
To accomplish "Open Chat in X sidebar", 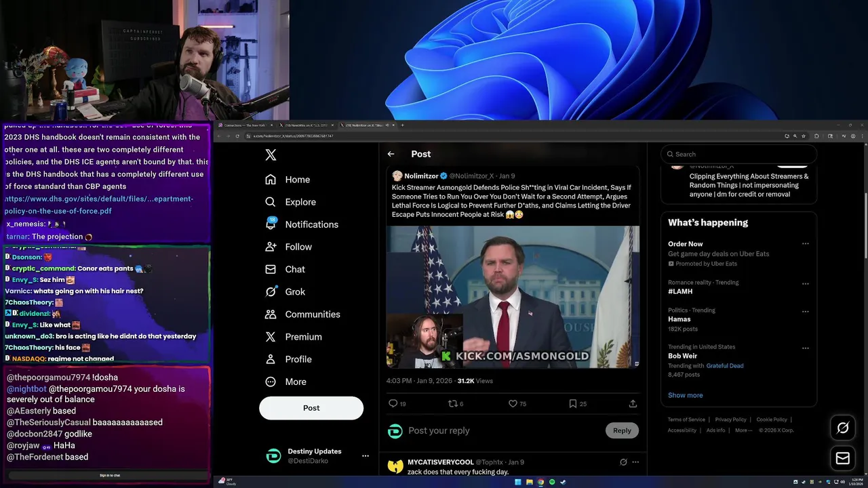I will pyautogui.click(x=285, y=269).
